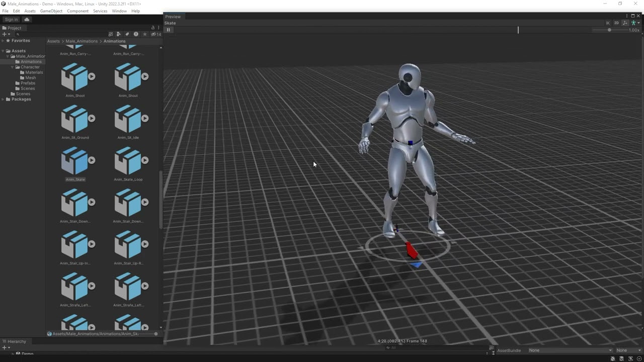Collapse the Male_Animations folder node

(x=8, y=56)
